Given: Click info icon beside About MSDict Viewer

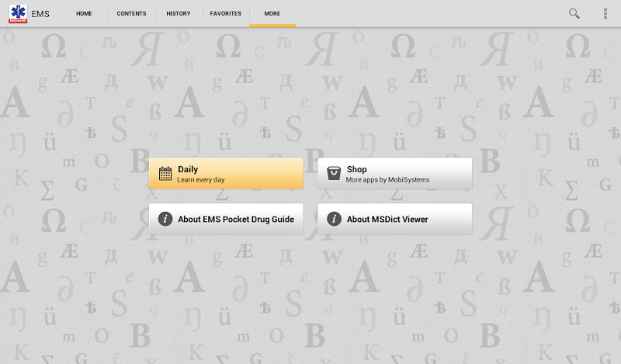Looking at the screenshot, I should (334, 219).
